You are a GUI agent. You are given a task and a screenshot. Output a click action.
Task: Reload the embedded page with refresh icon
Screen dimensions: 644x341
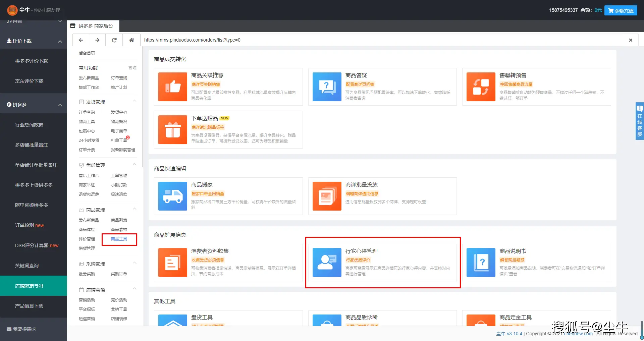click(114, 40)
